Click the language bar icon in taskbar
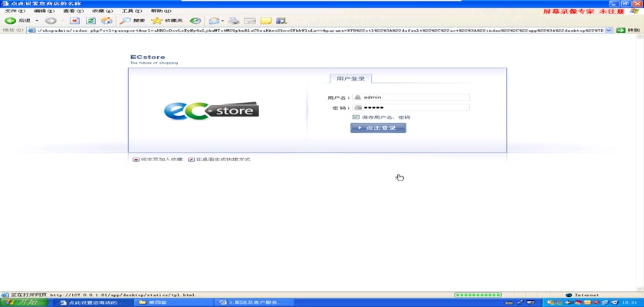This screenshot has width=644, height=307. click(x=509, y=302)
